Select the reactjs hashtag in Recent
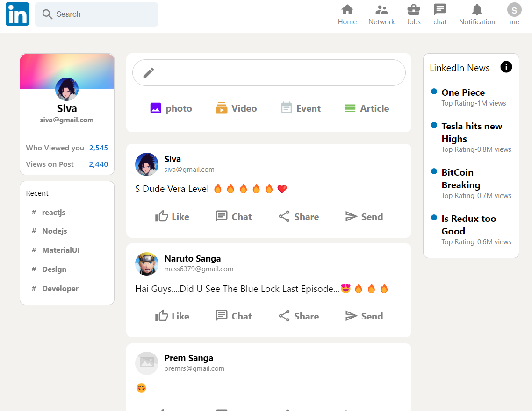Viewport: 532px width, 411px height. 53,212
